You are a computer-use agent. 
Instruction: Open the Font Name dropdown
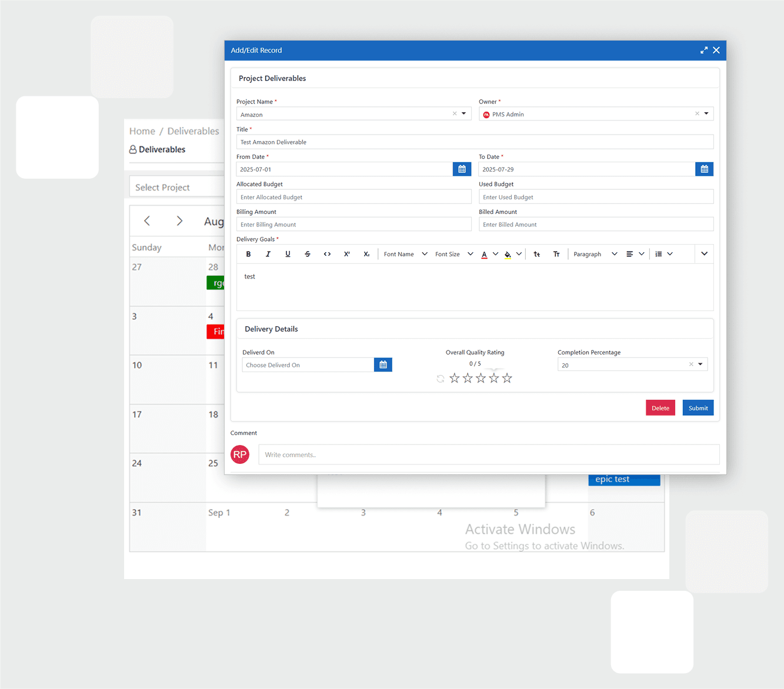(x=405, y=254)
